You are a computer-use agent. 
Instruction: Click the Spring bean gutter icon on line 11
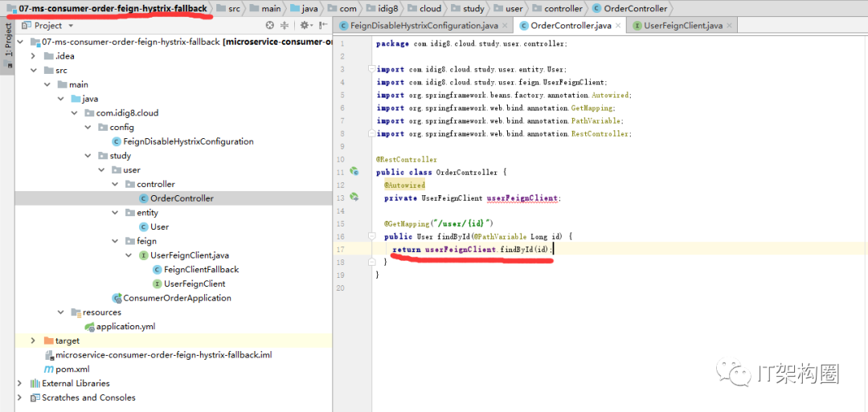[x=354, y=171]
